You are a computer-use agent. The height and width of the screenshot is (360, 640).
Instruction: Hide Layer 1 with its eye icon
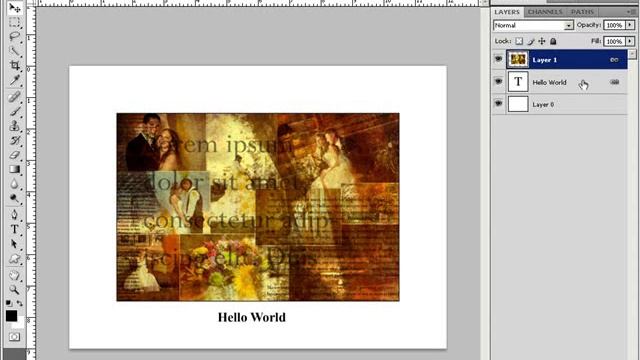[498, 59]
